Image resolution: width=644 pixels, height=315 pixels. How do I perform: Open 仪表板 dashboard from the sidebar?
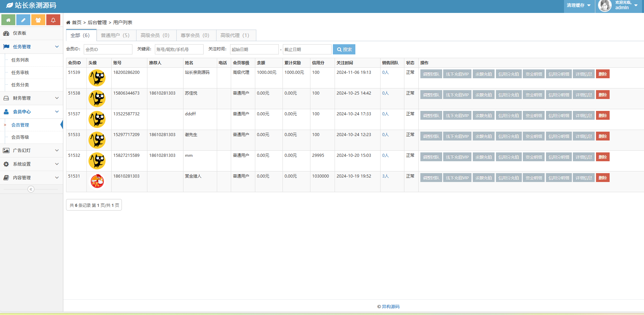click(x=19, y=33)
